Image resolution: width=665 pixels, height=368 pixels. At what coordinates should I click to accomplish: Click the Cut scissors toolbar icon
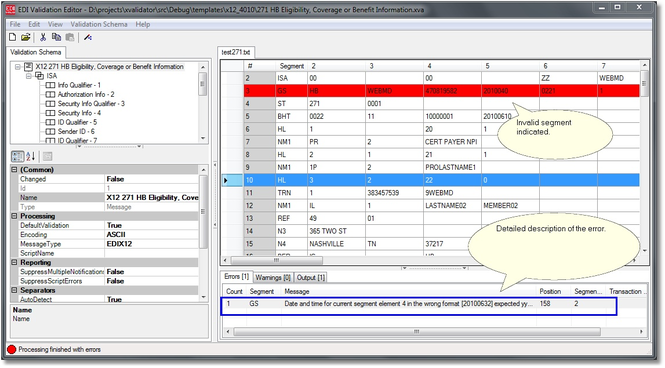coord(43,37)
